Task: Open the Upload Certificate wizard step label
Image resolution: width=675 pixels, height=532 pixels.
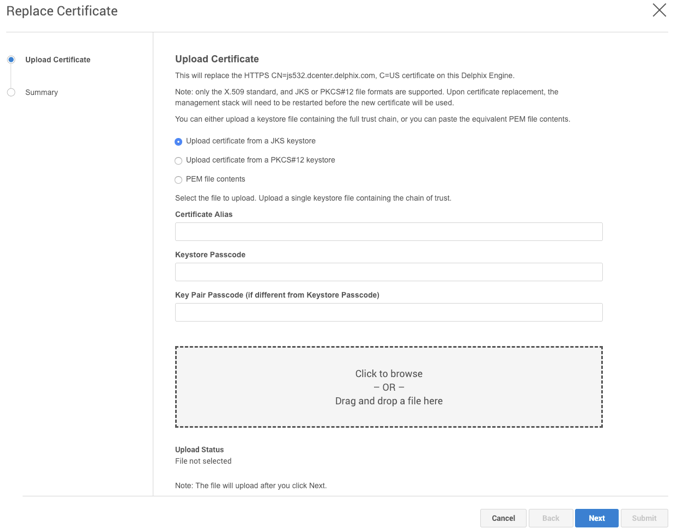Action: [x=57, y=60]
